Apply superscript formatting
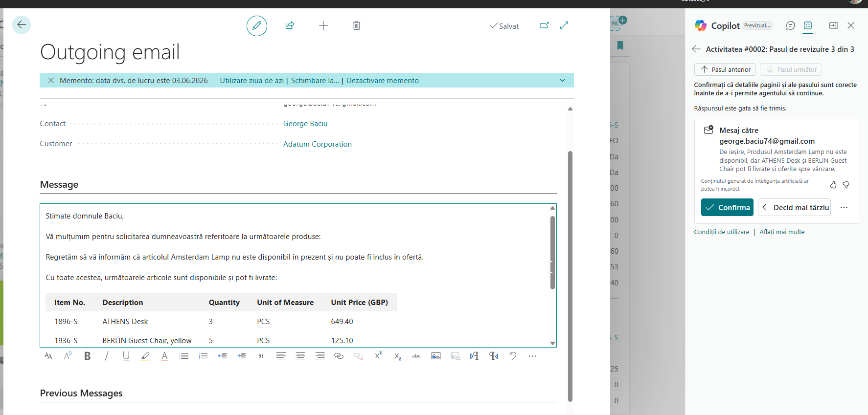 click(378, 356)
